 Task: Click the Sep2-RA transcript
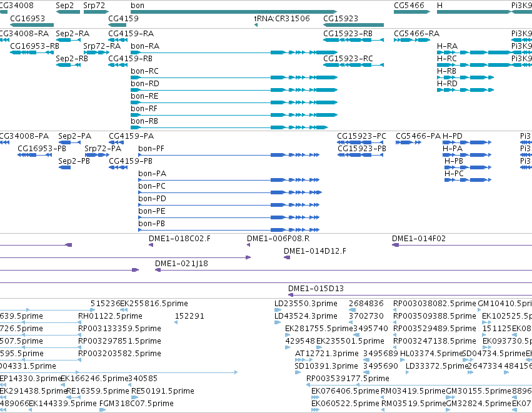(68, 40)
